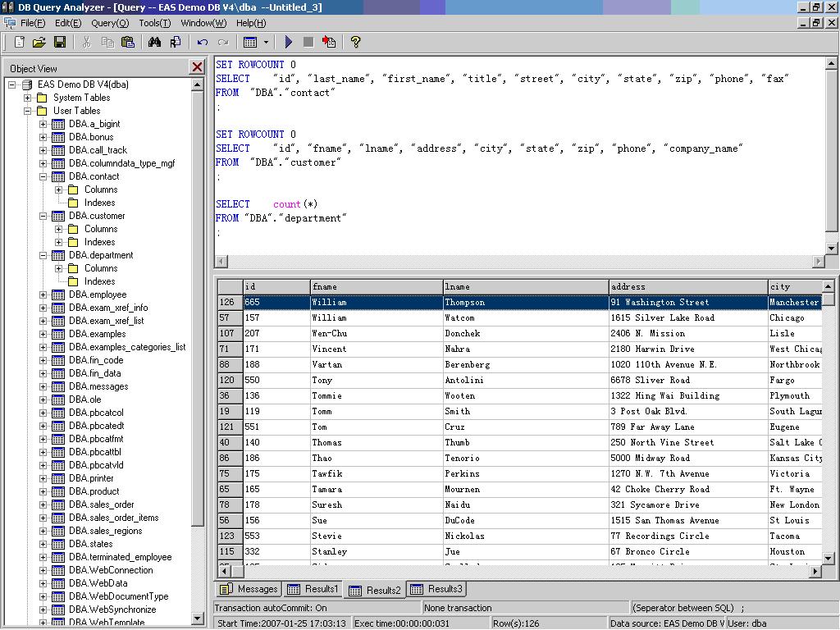This screenshot has height=630, width=840.
Task: Click the table icon of DBA.sales_order
Action: [x=58, y=504]
